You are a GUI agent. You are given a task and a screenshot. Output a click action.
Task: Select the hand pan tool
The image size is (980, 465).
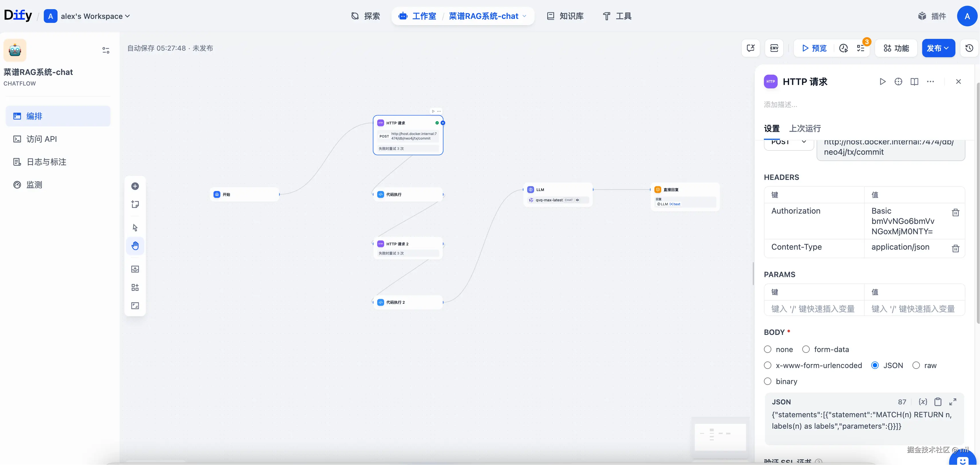point(135,246)
